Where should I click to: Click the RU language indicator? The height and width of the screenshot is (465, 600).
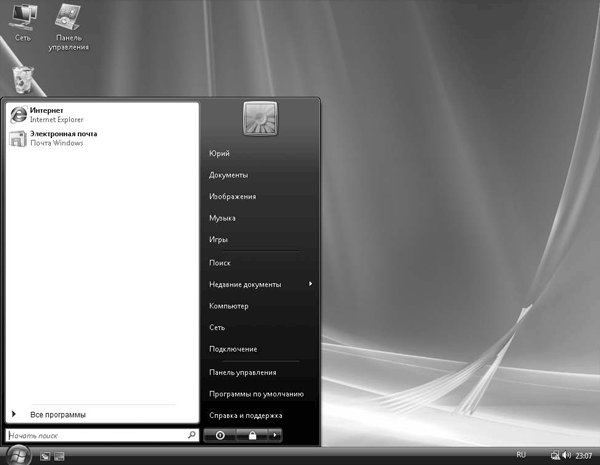[x=520, y=455]
